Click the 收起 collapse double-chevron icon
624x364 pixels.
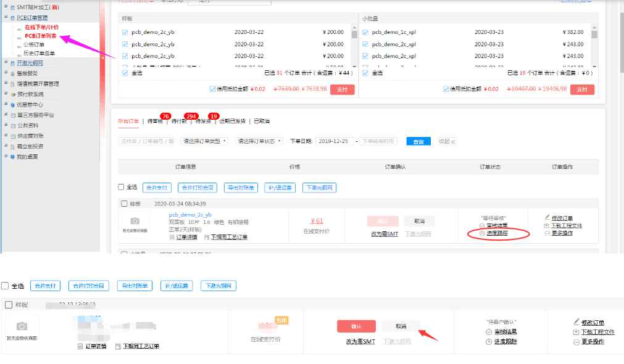click(x=453, y=141)
